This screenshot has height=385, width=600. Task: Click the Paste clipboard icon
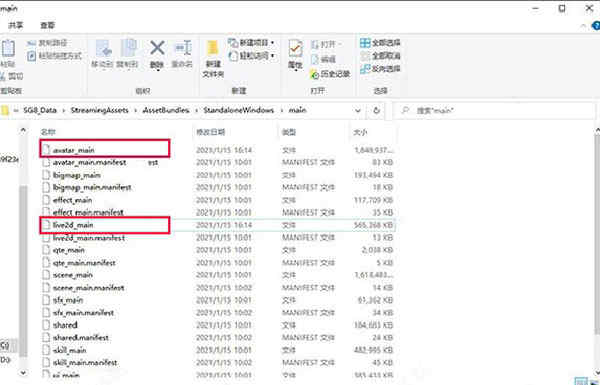click(8, 49)
